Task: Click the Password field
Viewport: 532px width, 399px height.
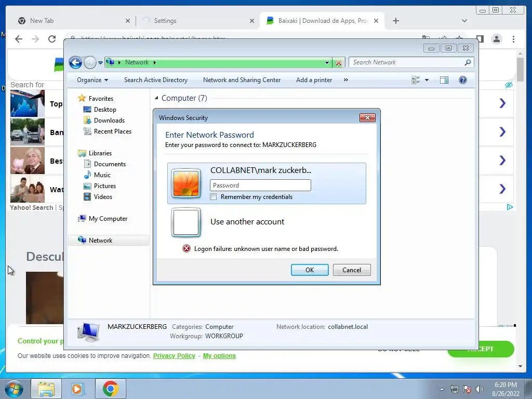Action: point(260,185)
